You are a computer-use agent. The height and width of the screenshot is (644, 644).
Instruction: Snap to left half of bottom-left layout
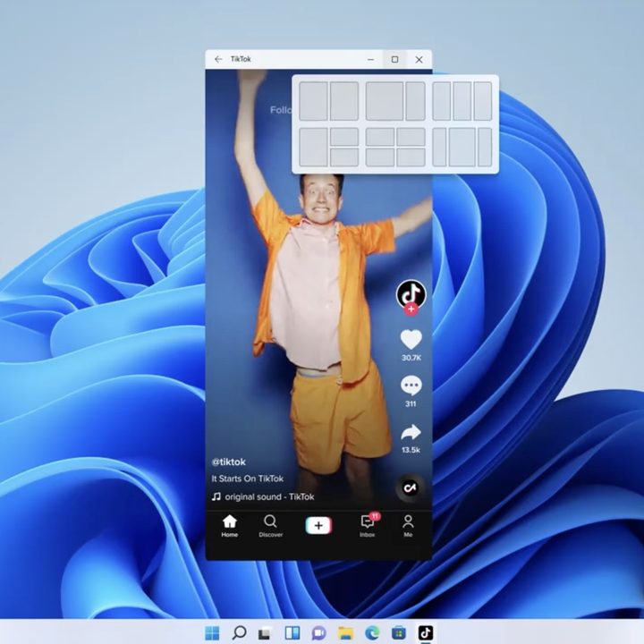[313, 147]
